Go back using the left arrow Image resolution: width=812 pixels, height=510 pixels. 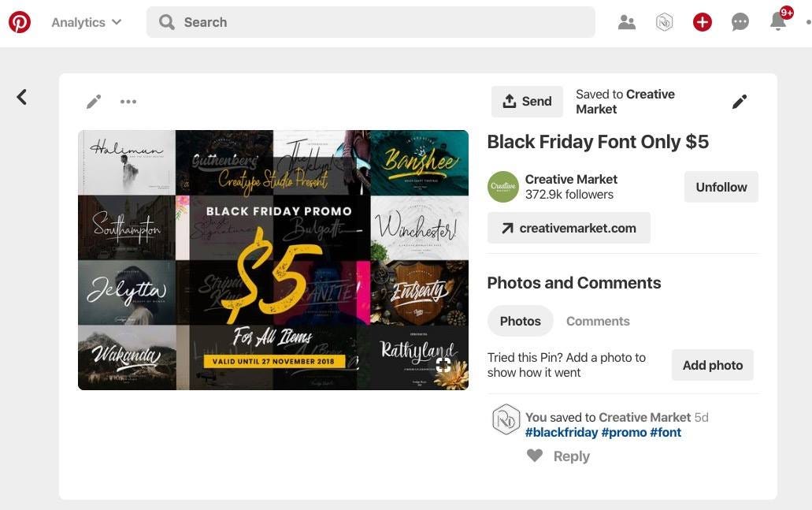[x=22, y=97]
